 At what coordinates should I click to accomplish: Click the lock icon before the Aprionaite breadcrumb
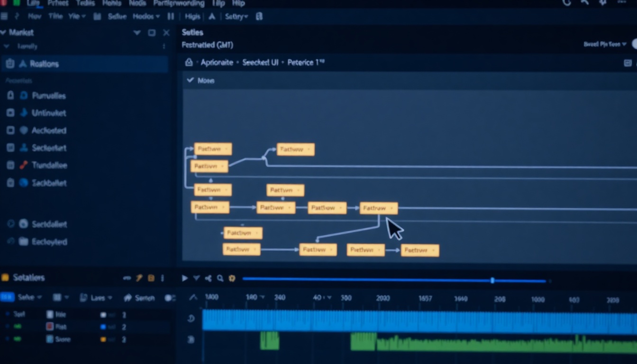pos(189,63)
